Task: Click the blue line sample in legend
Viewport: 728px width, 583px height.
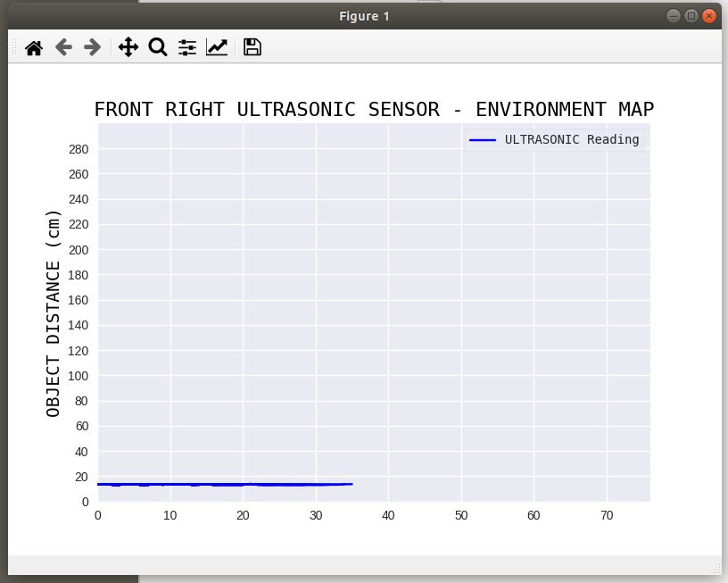Action: tap(483, 140)
